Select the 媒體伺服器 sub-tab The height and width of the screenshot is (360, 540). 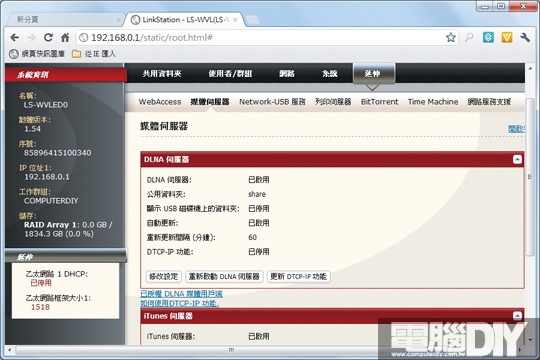(210, 102)
